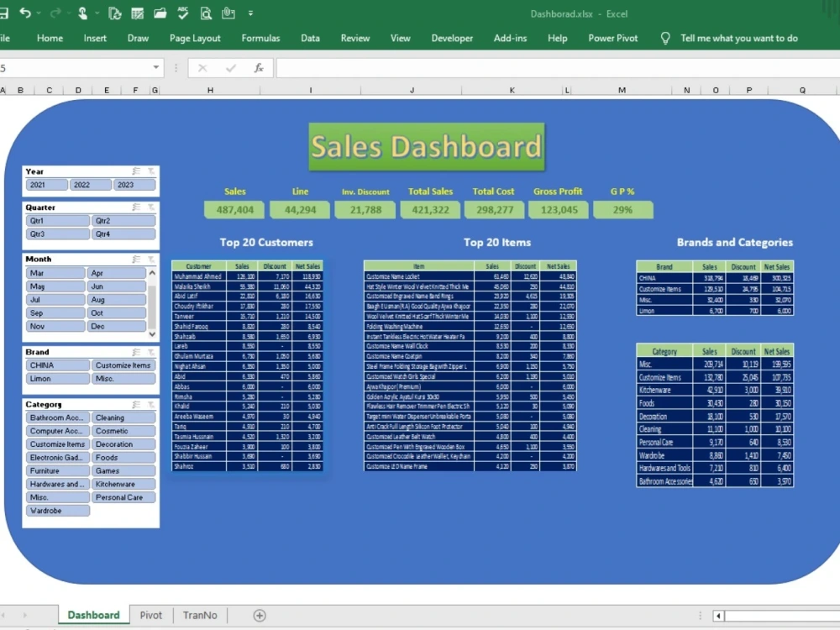Click the Open folder icon

[x=160, y=13]
